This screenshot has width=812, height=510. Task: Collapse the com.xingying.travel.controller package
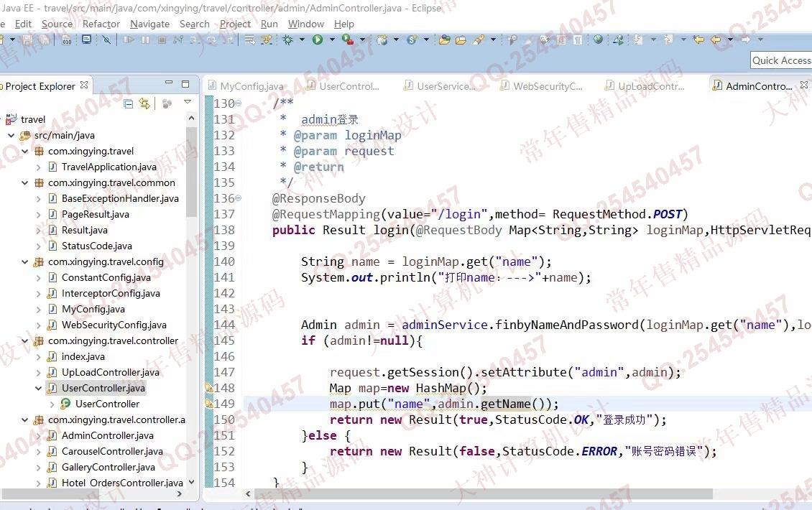[x=24, y=341]
